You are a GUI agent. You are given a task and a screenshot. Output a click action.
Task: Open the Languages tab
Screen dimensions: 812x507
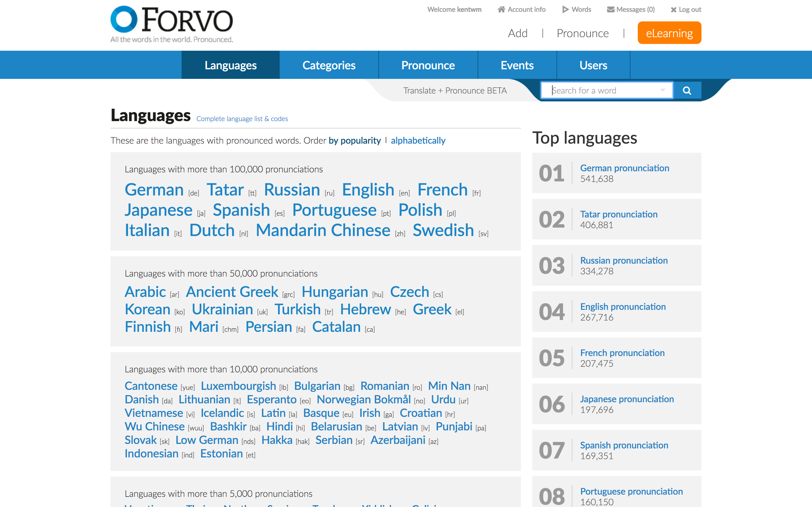click(230, 65)
